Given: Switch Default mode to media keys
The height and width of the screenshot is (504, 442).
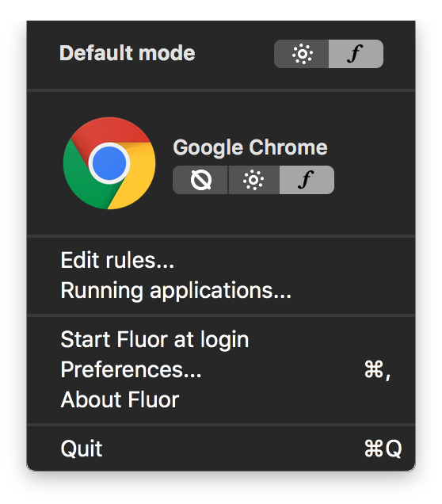Looking at the screenshot, I should 301,54.
